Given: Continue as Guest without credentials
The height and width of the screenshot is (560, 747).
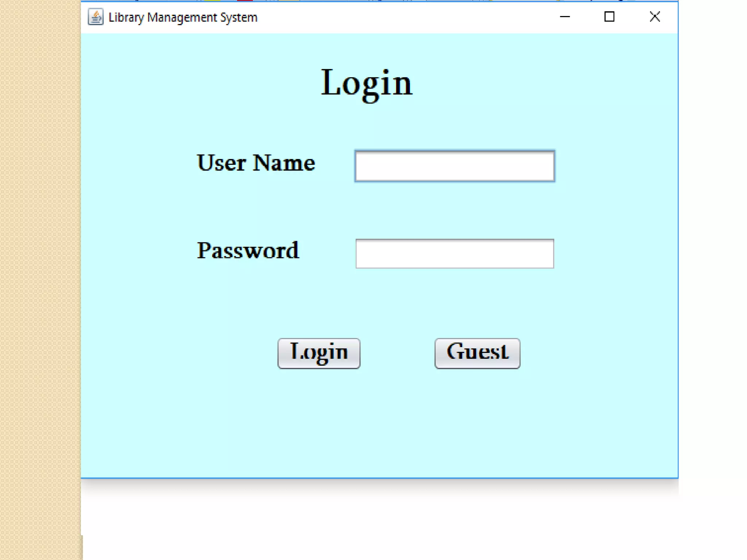Looking at the screenshot, I should pos(477,353).
